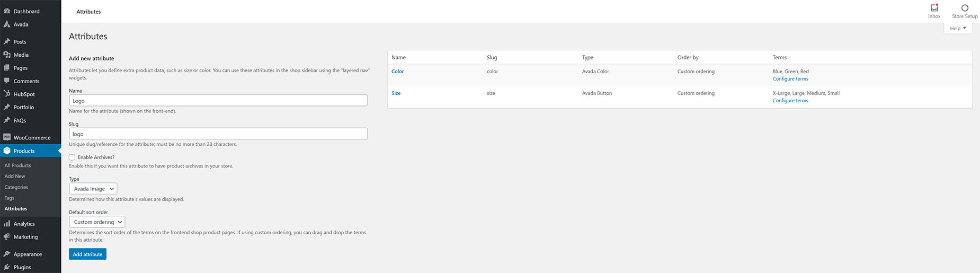The width and height of the screenshot is (980, 273).
Task: Click the Avada Button type cell
Action: click(597, 93)
